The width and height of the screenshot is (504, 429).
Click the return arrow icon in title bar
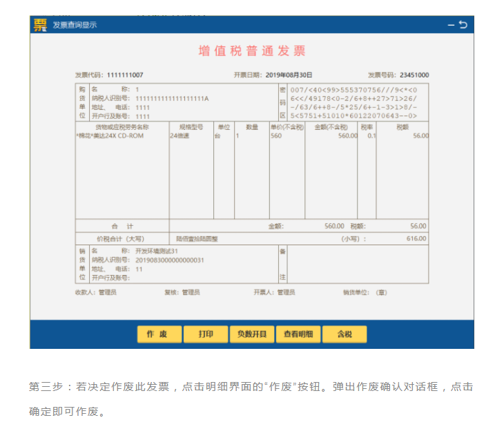pos(463,25)
